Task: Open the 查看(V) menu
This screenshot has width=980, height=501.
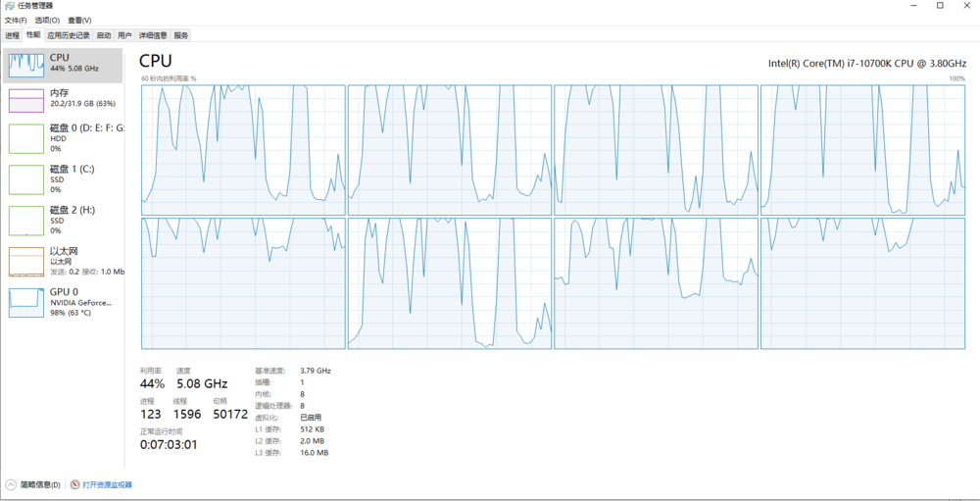Action: point(78,21)
